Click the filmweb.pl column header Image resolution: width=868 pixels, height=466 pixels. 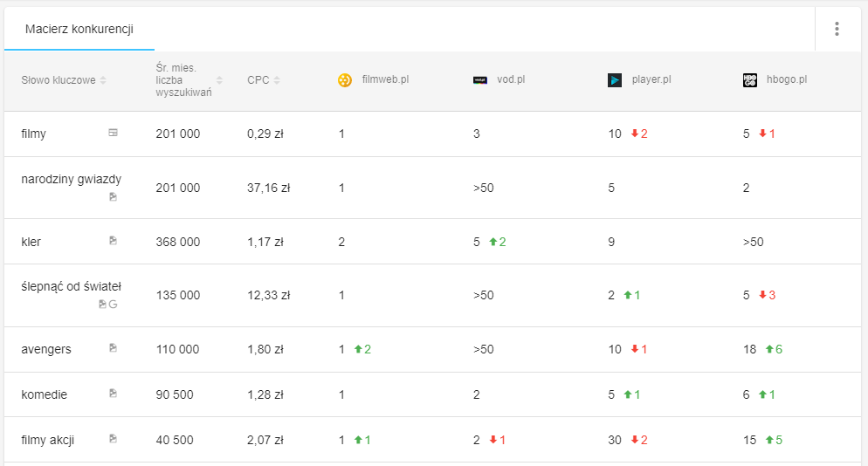385,79
